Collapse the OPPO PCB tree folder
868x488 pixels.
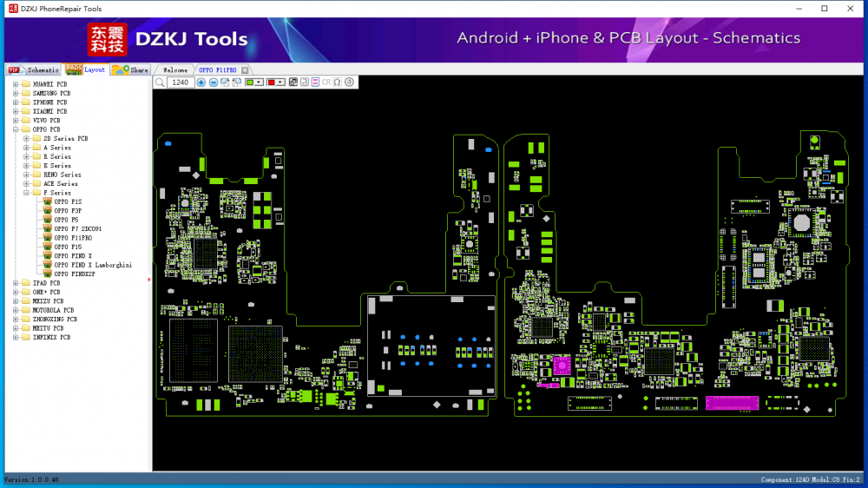[15, 129]
